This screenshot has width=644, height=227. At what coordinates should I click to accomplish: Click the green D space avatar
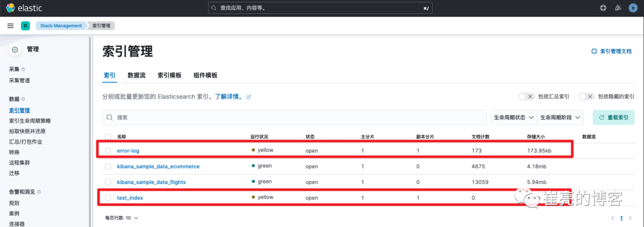[x=26, y=26]
